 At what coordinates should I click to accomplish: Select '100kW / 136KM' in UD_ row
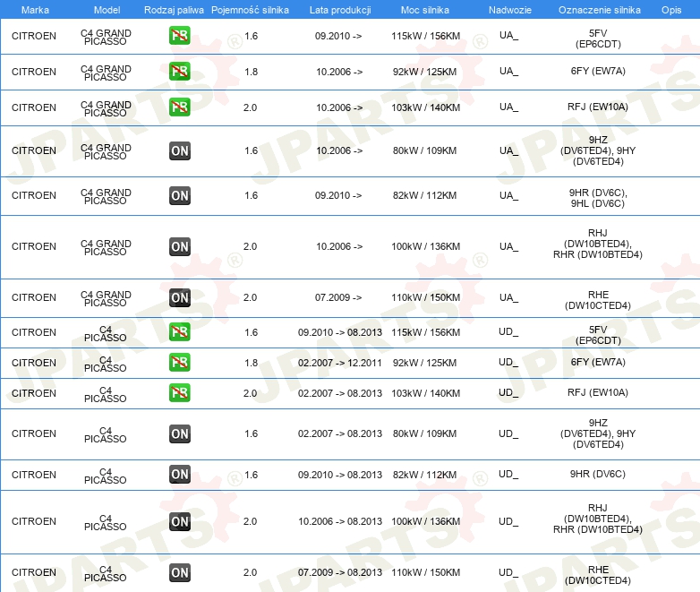tap(425, 521)
